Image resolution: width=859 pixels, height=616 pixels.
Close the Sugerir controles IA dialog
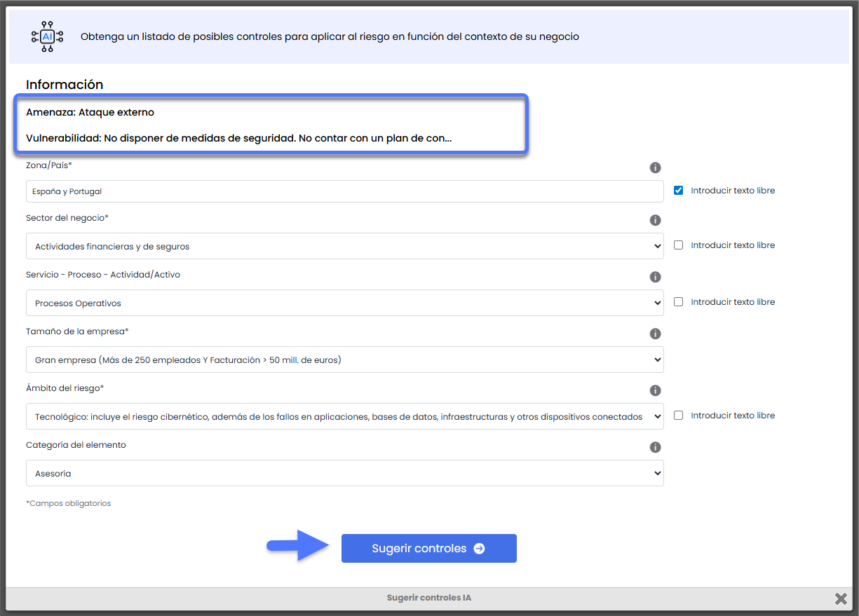[841, 598]
